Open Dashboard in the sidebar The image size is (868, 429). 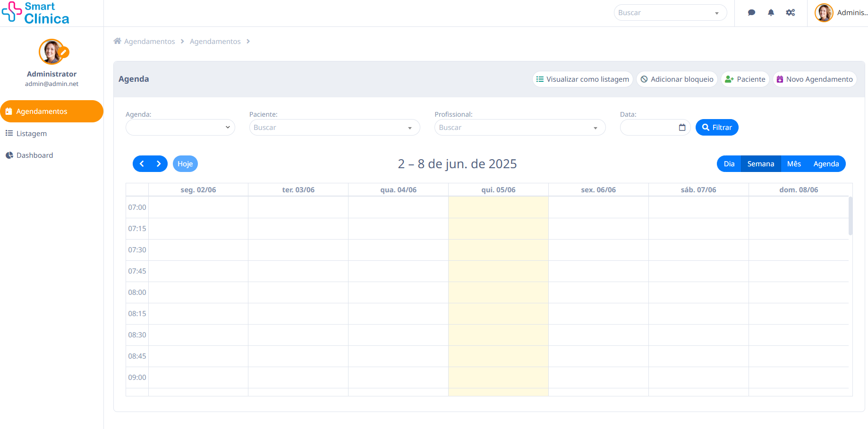[x=34, y=155]
